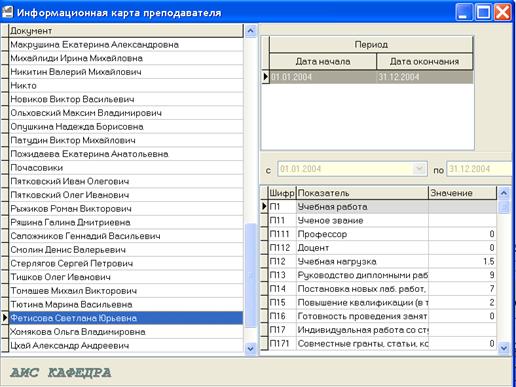
Task: Select П171 Совместные гранты, статьи row
Action: [382, 343]
